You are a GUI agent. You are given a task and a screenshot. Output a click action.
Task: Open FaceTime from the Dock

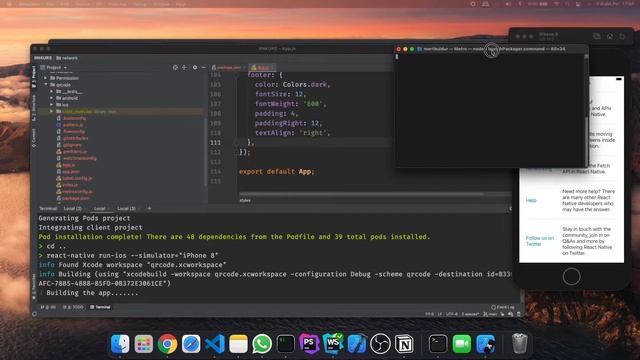pyautogui.click(x=462, y=344)
